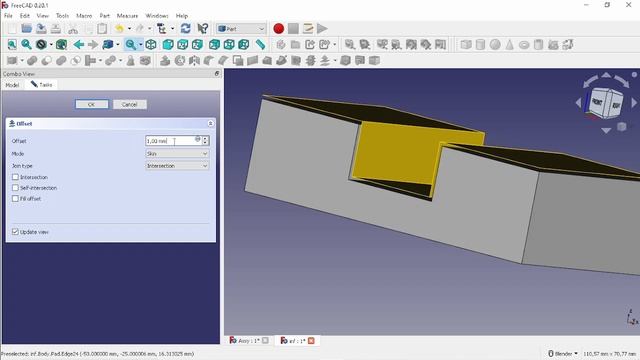
Task: Activate the What's This help cursor
Action: [203, 29]
